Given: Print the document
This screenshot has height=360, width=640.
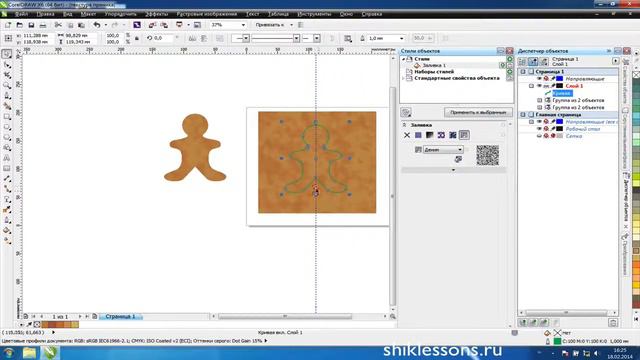Looking at the screenshot, I should 42,25.
